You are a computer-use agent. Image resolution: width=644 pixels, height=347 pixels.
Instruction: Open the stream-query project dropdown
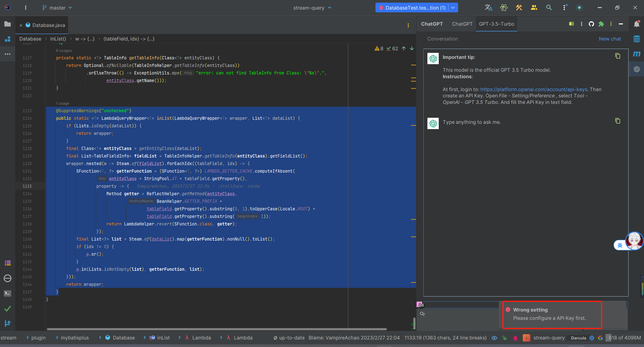click(312, 8)
